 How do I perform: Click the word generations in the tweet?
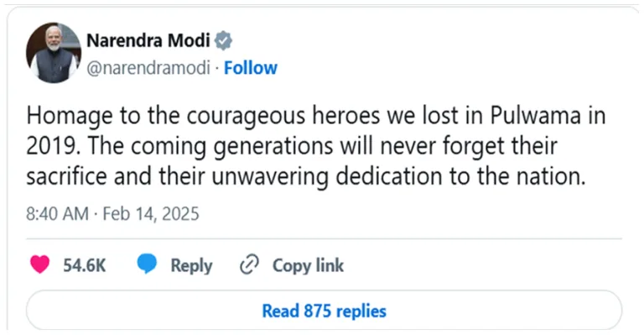coord(273,146)
